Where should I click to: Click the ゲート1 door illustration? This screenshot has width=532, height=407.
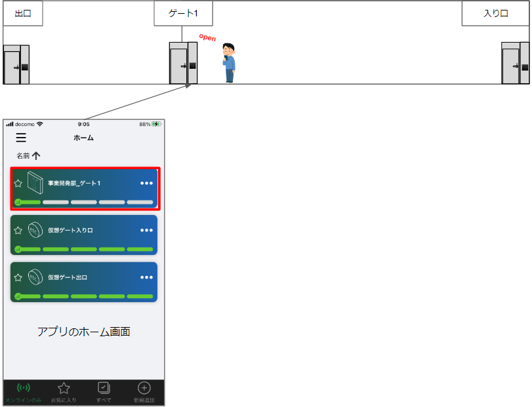[x=183, y=63]
